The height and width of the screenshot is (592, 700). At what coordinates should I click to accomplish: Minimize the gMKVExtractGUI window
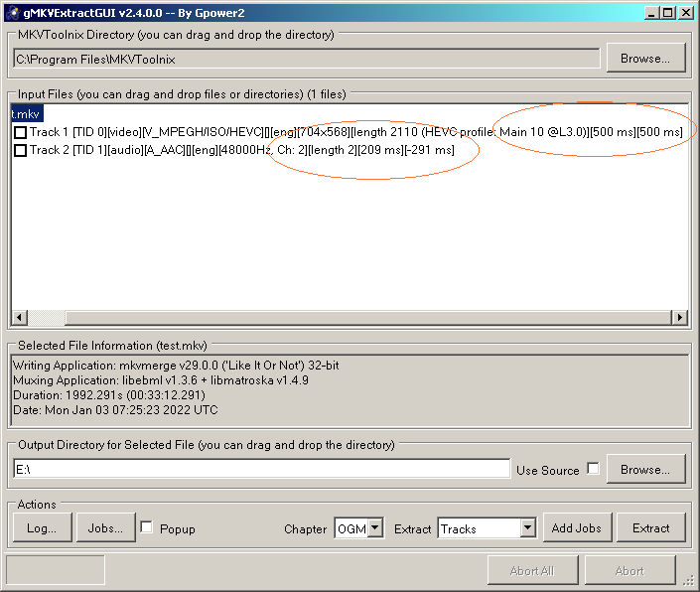(652, 13)
